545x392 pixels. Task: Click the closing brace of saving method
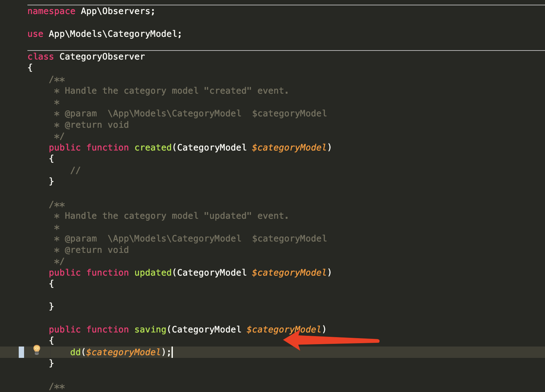tap(51, 363)
